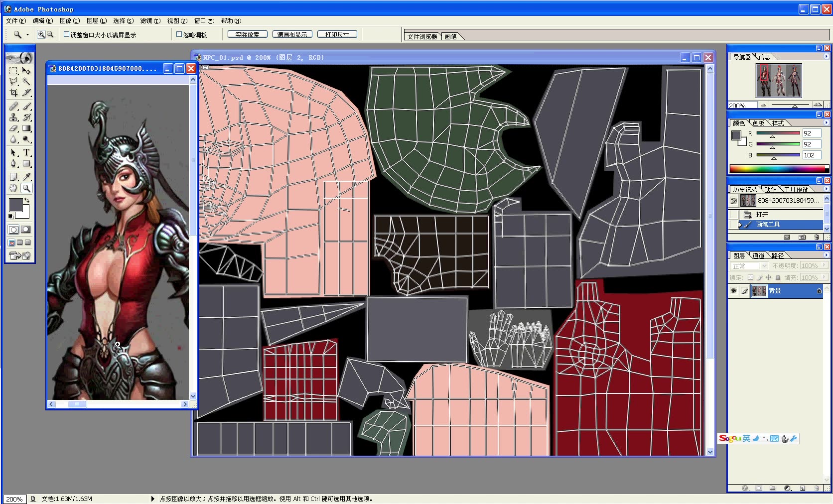Switch to 动作 tab
The width and height of the screenshot is (833, 504).
click(770, 189)
